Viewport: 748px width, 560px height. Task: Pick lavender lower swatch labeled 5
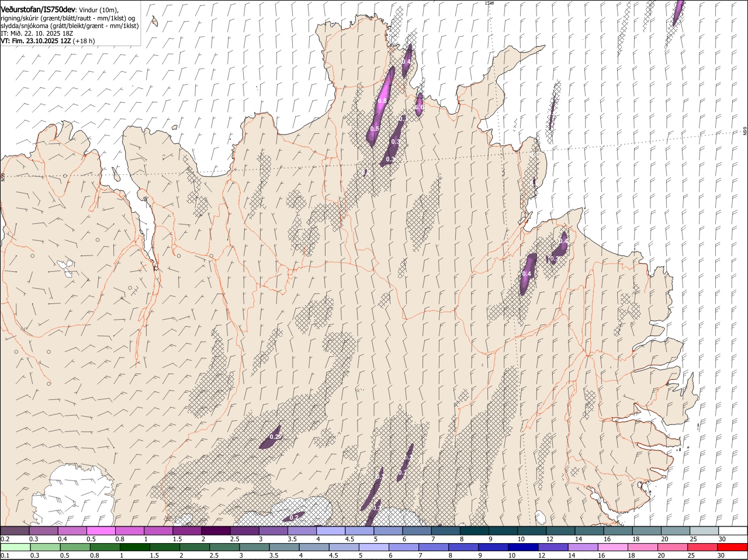coord(373,547)
